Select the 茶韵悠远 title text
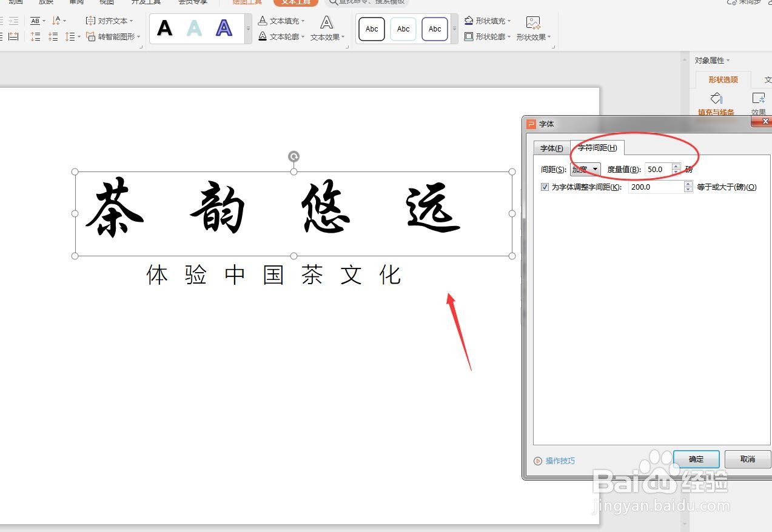 point(274,208)
